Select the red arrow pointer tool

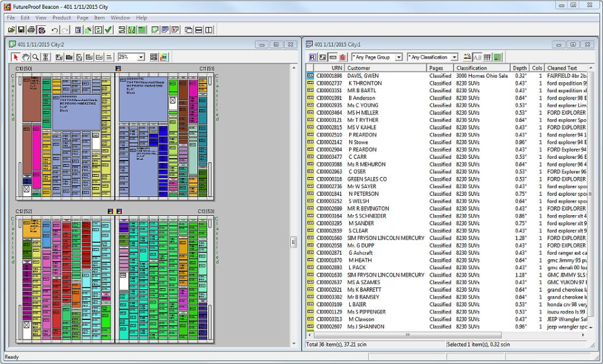(16, 57)
